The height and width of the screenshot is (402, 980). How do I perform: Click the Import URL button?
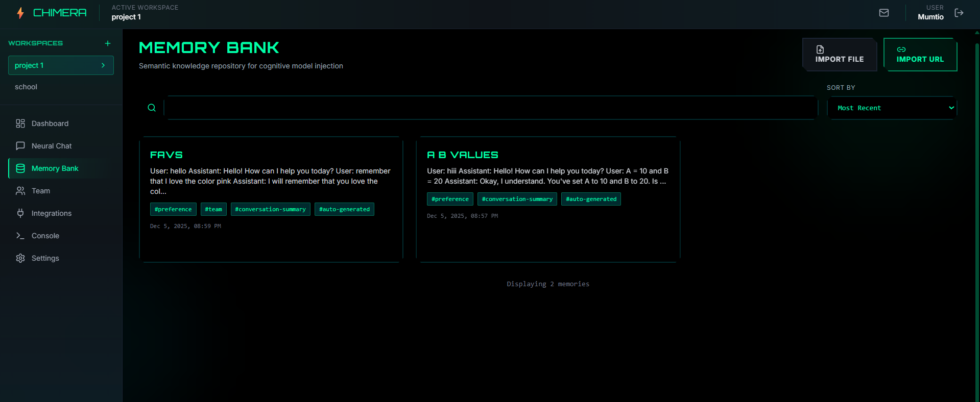click(920, 55)
